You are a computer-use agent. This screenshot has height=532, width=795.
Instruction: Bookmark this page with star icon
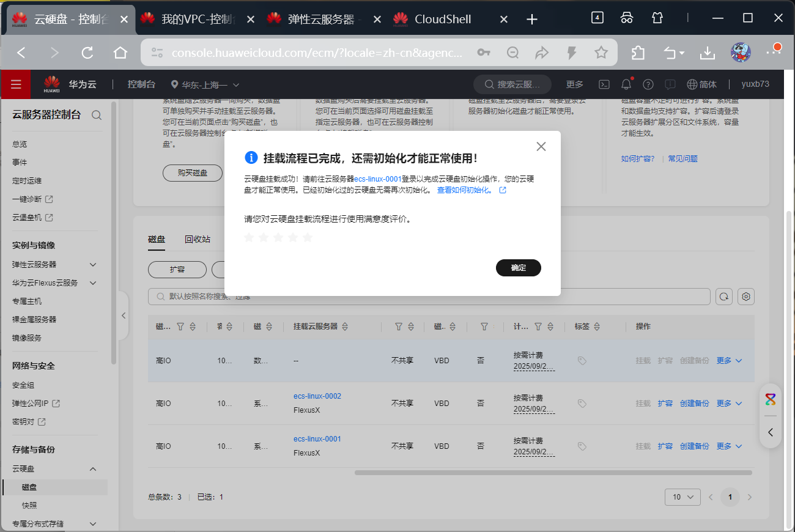point(601,53)
